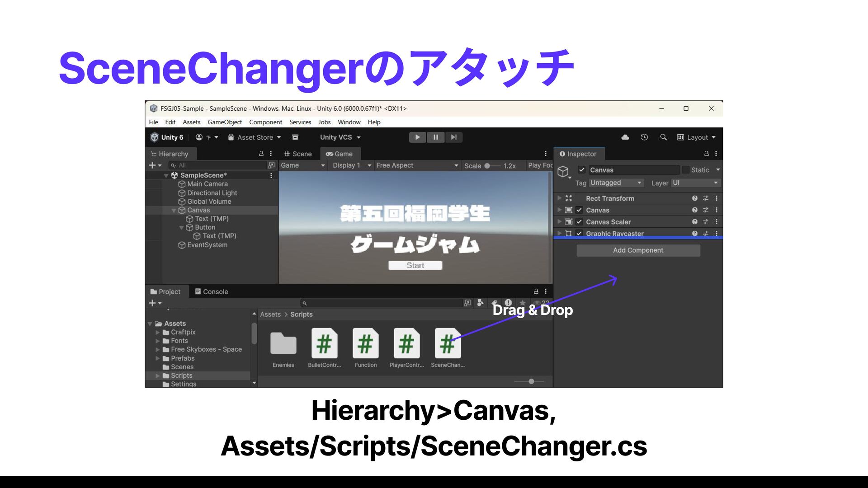The height and width of the screenshot is (488, 868).
Task: Toggle the Canvas object active checkbox
Action: pos(582,170)
